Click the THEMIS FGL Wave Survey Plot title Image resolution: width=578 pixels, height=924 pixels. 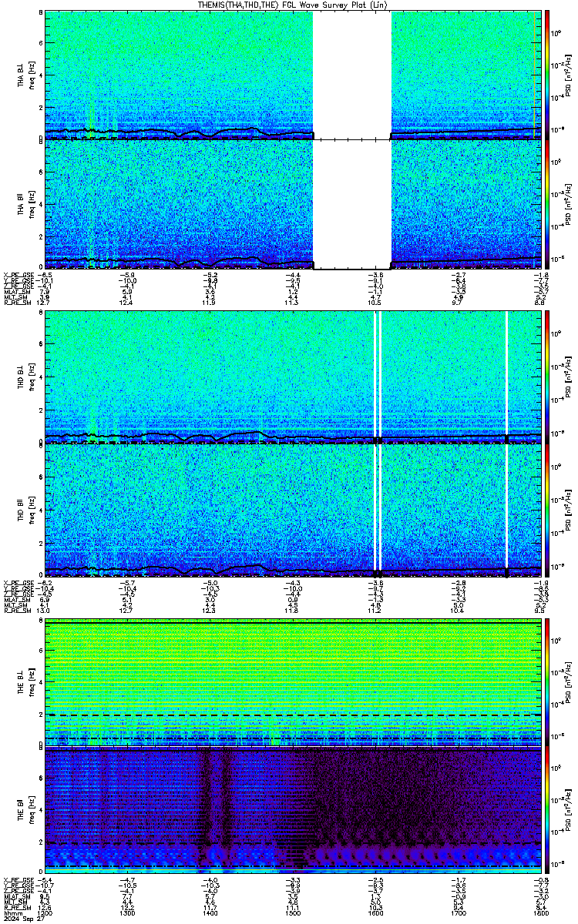point(293,5)
